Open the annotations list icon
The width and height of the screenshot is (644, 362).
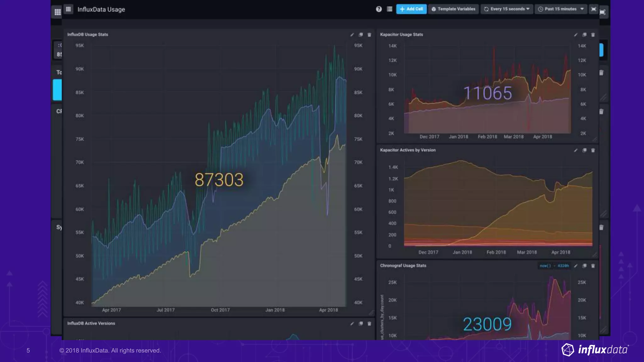[389, 9]
